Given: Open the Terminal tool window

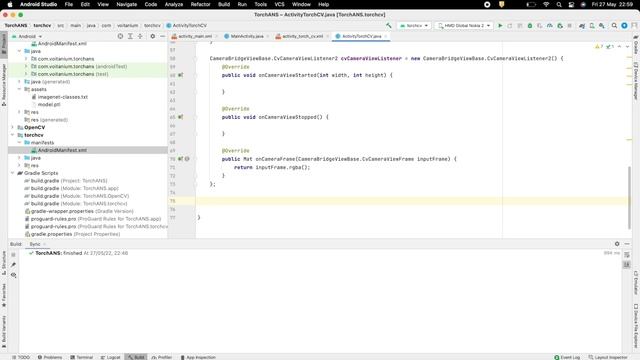Looking at the screenshot, I should click(82, 357).
